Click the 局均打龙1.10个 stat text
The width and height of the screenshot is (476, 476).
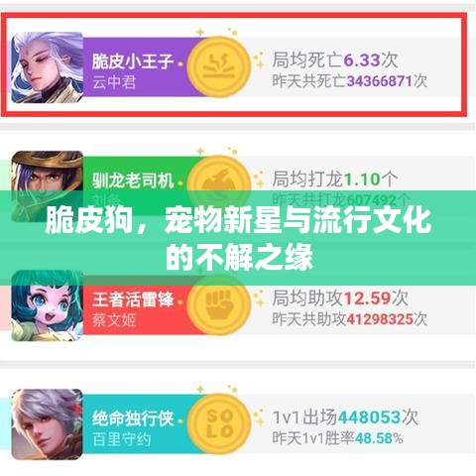point(334,179)
